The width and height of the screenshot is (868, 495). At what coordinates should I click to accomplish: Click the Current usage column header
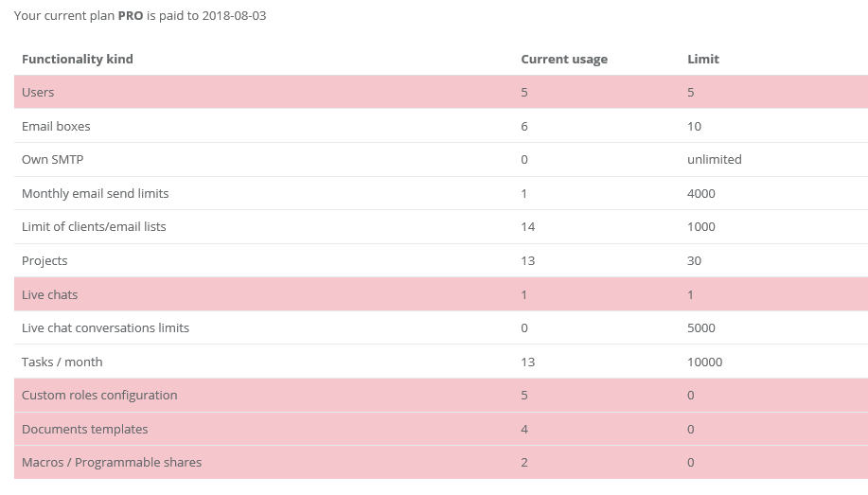click(x=564, y=59)
